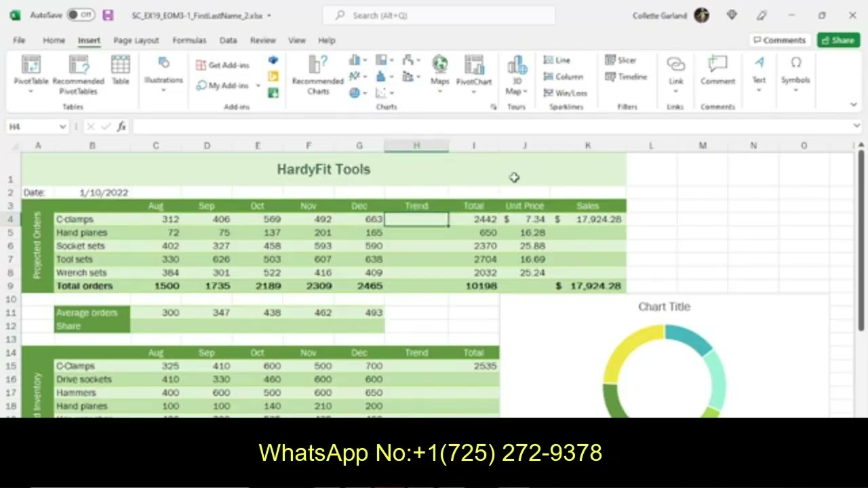Open the Maps chart menu
Image resolution: width=868 pixels, height=488 pixels.
(439, 73)
